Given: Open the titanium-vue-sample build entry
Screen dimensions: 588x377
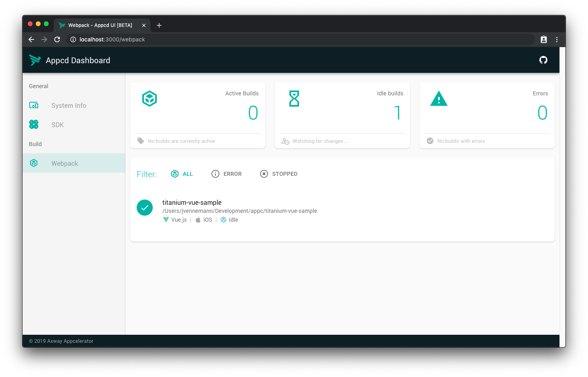Looking at the screenshot, I should click(342, 211).
